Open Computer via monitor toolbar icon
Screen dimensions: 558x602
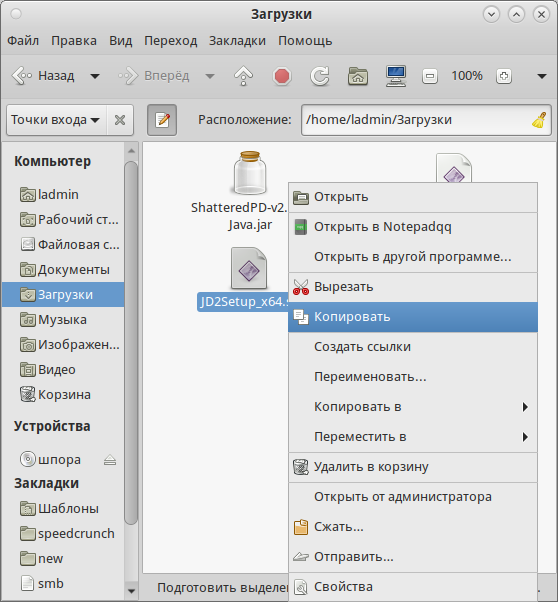point(396,76)
